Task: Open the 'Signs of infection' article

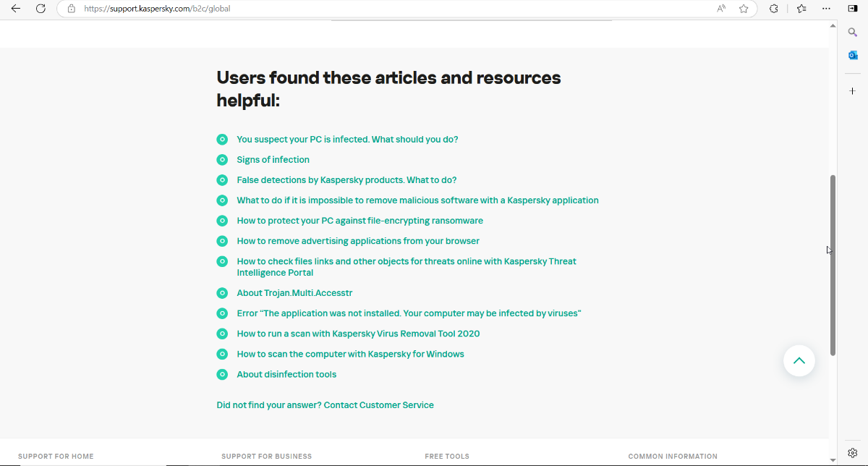Action: (273, 160)
